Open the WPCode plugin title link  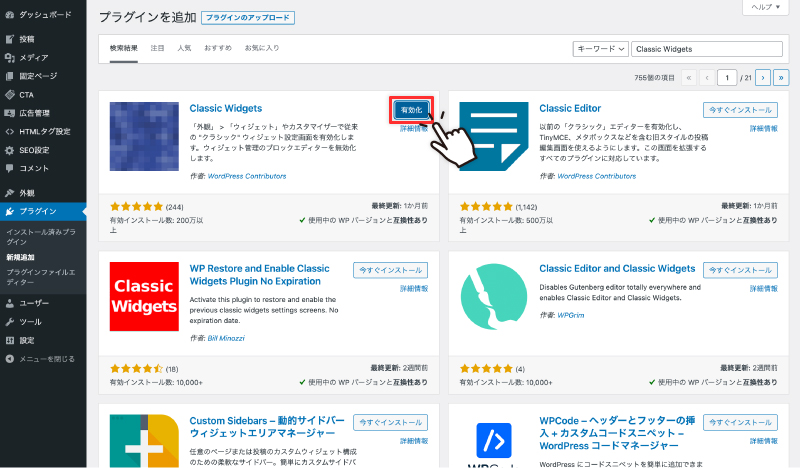[617, 433]
